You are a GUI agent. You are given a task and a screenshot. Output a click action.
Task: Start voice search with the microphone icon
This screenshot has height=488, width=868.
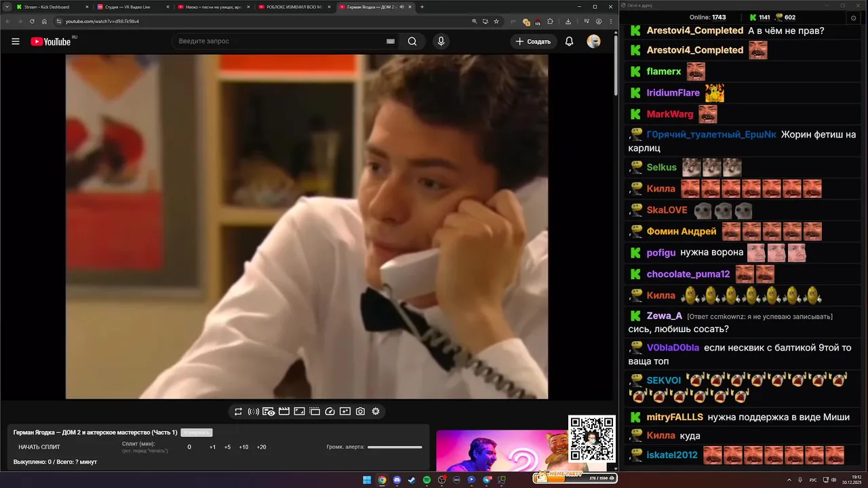coord(441,41)
